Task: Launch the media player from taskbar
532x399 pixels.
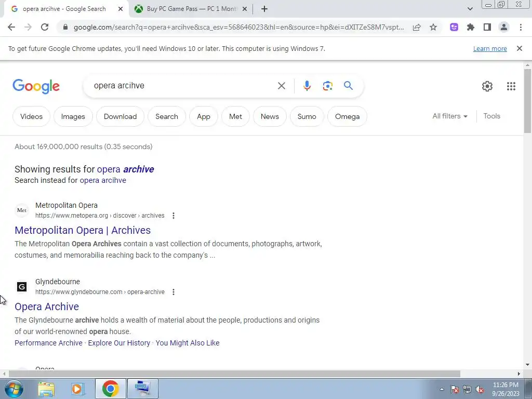Action: pyautogui.click(x=77, y=389)
